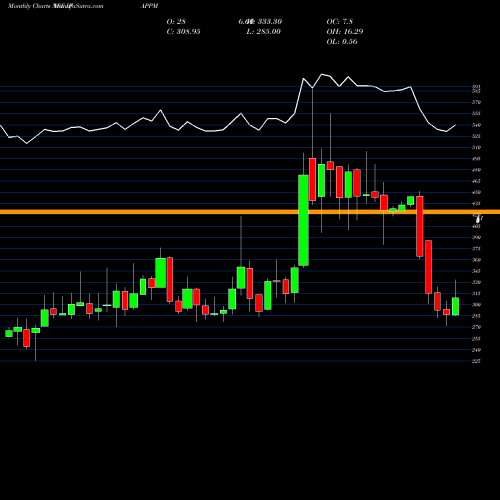The image size is (500, 500).
Task: Click the 'C: 308.95' close value
Action: (183, 32)
